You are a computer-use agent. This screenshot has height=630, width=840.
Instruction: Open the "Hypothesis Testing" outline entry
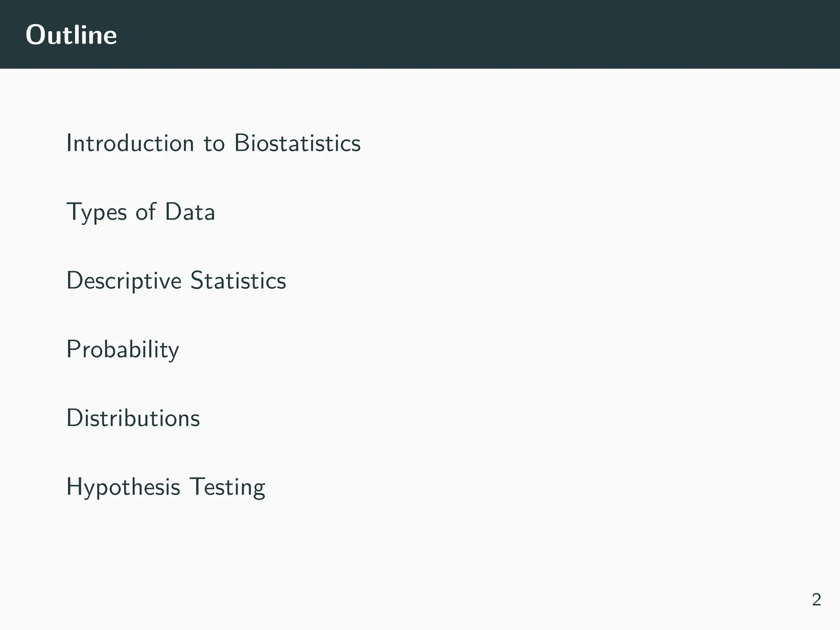click(166, 487)
